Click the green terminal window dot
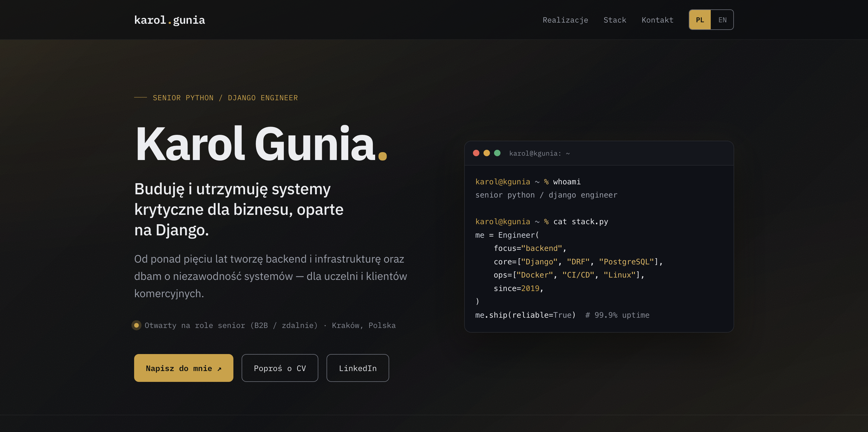This screenshot has width=868, height=432. [497, 153]
